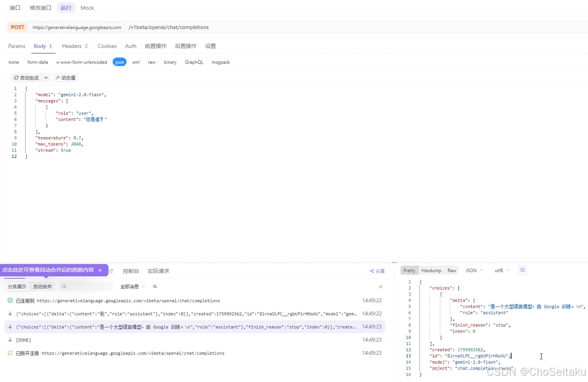
Task: Click the 自动生成 button
Action: pos(26,78)
